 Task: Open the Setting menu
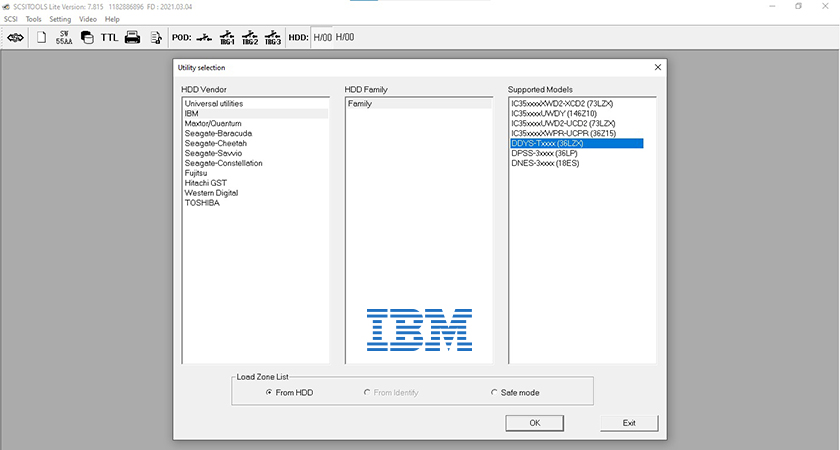pos(60,19)
